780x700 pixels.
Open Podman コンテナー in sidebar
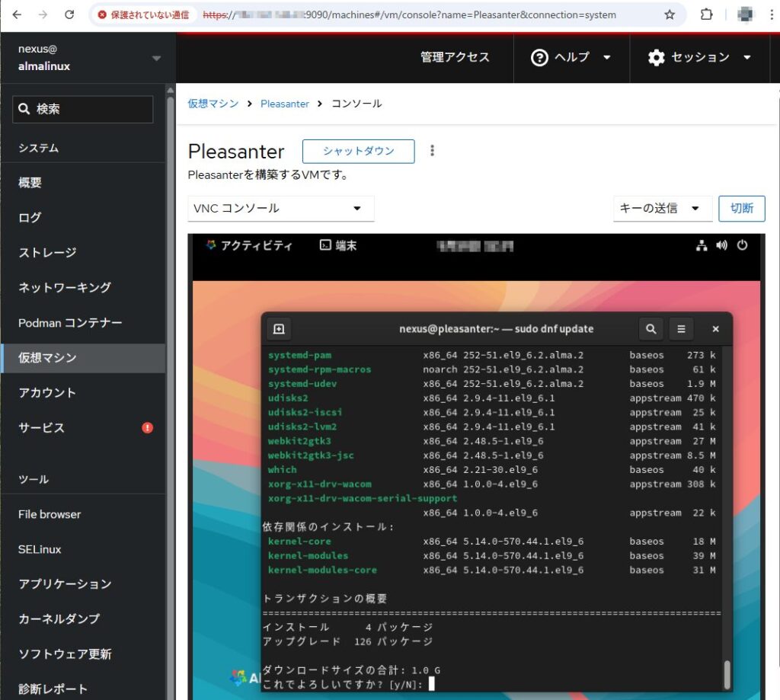coord(70,323)
